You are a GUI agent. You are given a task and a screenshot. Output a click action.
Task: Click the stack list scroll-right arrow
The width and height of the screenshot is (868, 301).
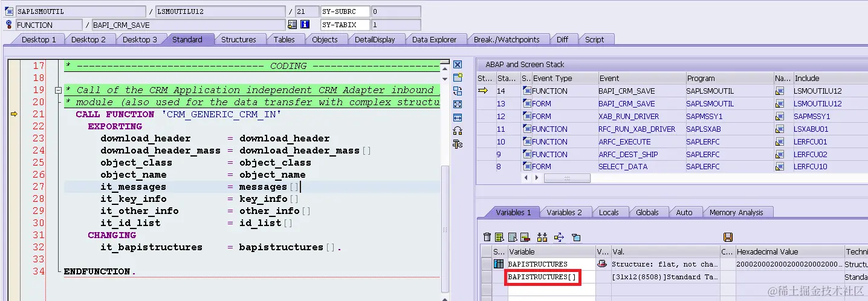pos(536,178)
